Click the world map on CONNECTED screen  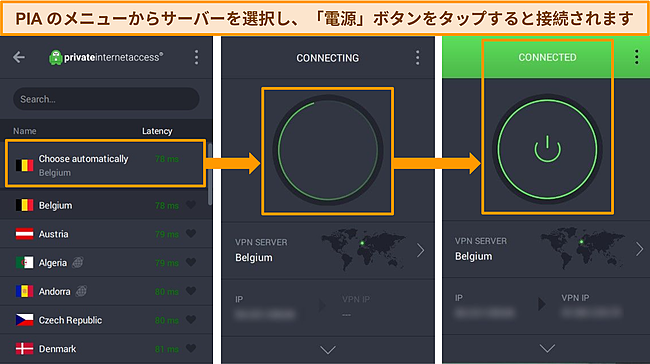click(x=583, y=248)
